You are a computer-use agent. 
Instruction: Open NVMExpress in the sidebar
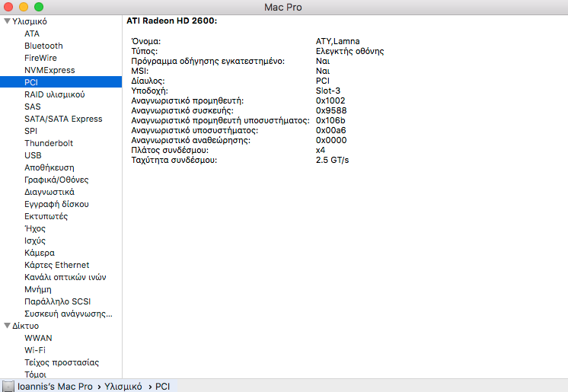click(49, 70)
